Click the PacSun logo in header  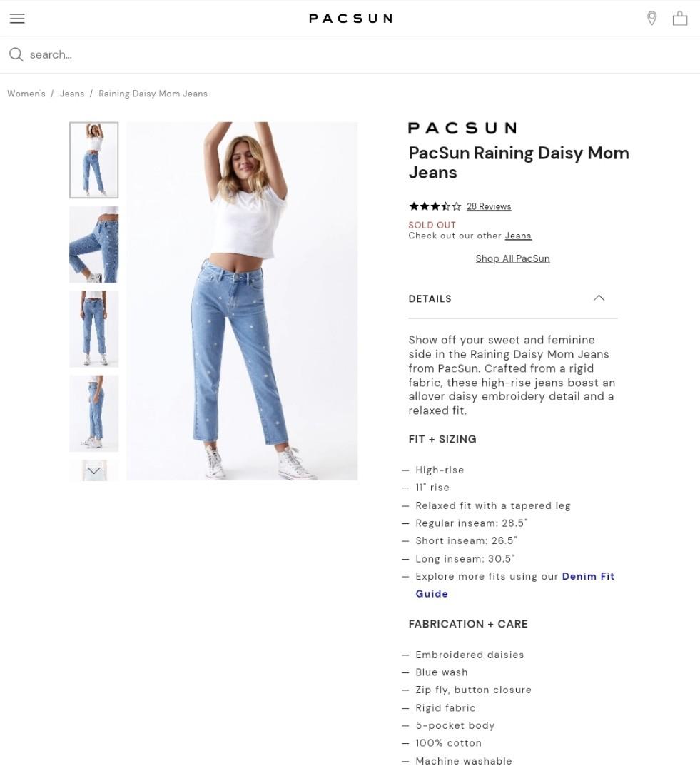click(x=350, y=18)
